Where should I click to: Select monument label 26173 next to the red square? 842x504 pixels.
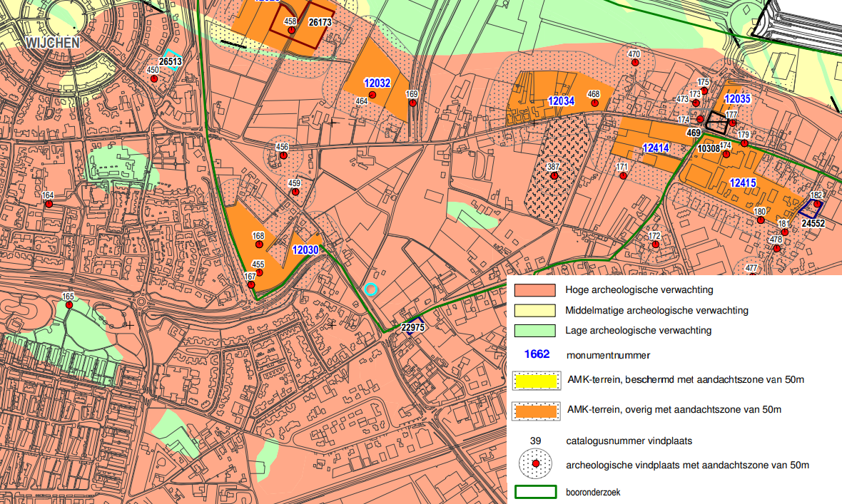click(x=321, y=22)
